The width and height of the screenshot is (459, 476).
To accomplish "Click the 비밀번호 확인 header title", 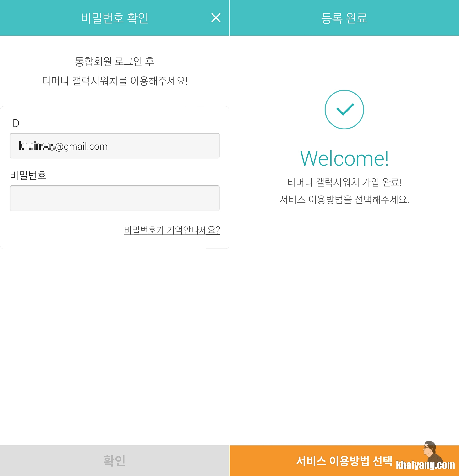I will coord(115,18).
